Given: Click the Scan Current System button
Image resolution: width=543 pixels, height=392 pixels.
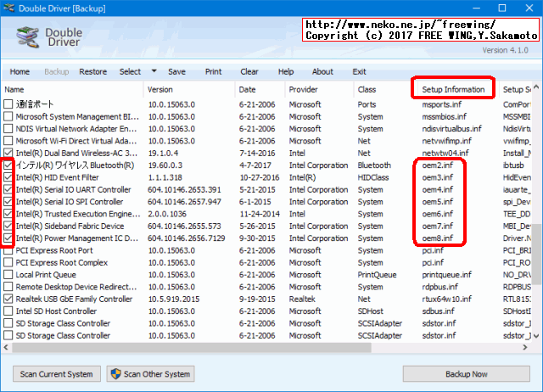Looking at the screenshot, I should 57,374.
